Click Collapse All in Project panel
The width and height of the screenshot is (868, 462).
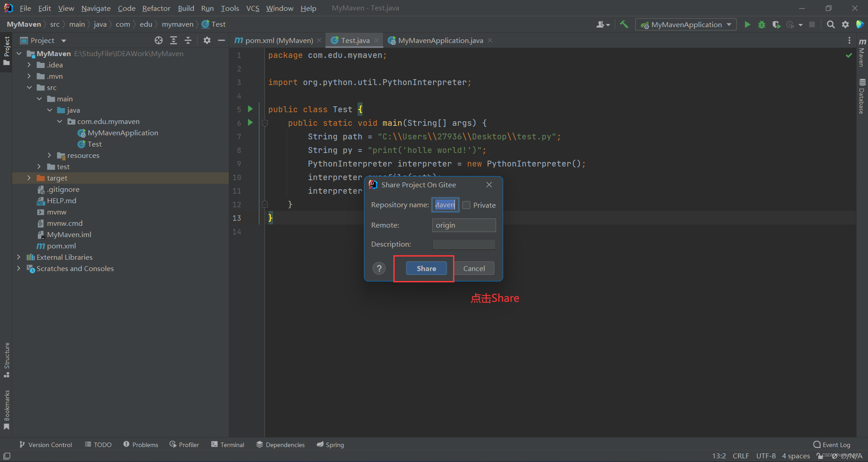point(188,40)
